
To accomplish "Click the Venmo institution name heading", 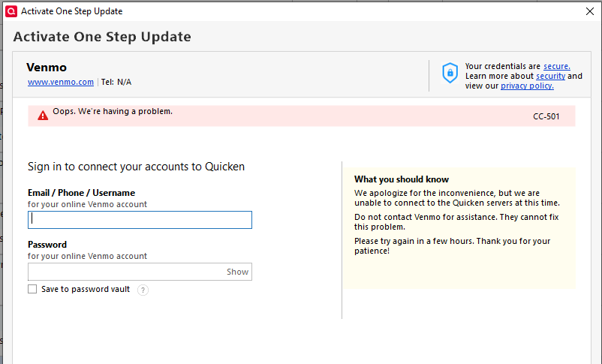I will tap(47, 68).
